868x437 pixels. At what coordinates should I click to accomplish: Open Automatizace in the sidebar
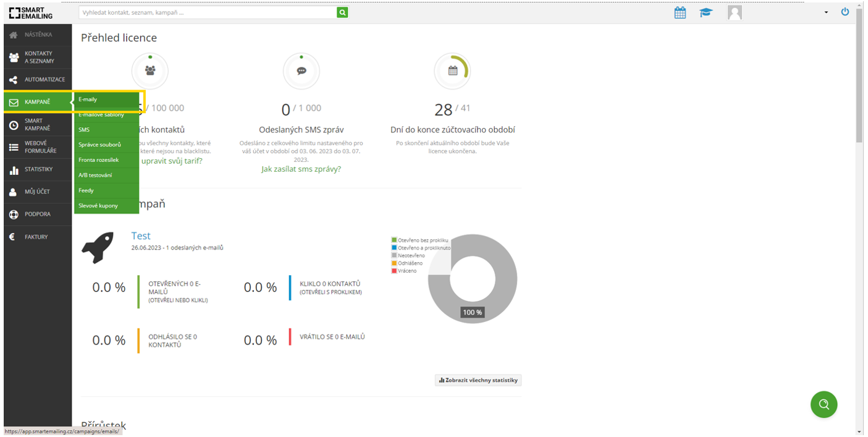(x=44, y=80)
